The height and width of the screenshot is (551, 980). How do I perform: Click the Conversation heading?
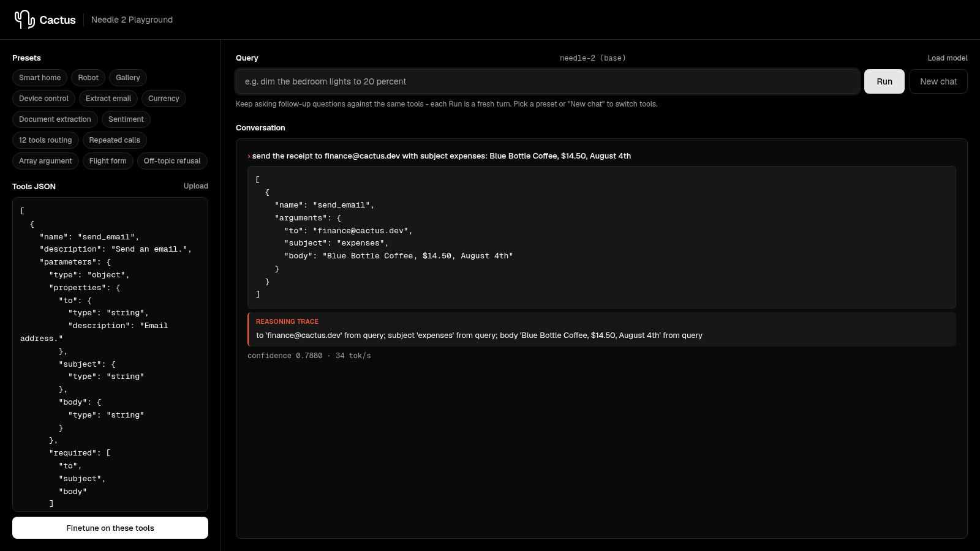point(260,128)
